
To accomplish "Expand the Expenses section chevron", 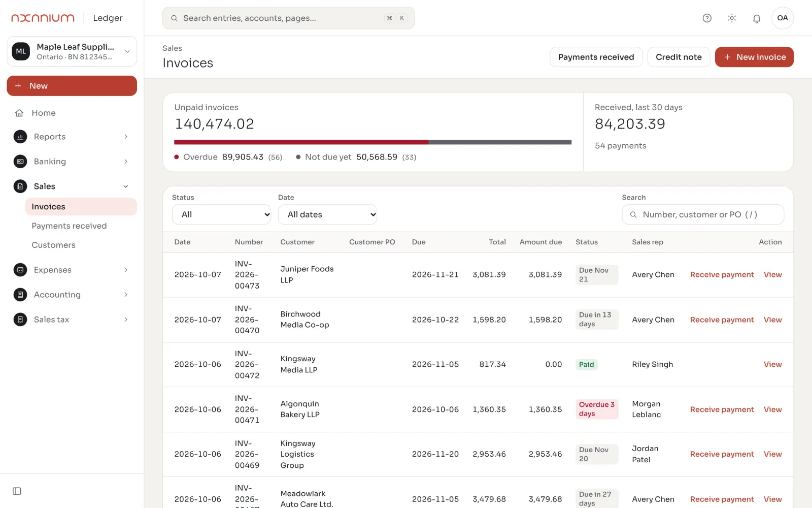I will [126, 270].
